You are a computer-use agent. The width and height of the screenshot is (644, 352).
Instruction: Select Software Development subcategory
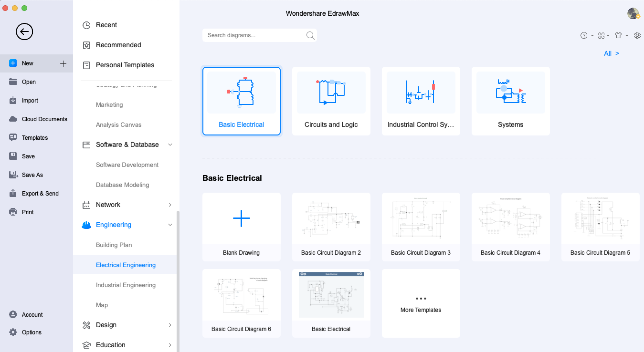point(127,165)
